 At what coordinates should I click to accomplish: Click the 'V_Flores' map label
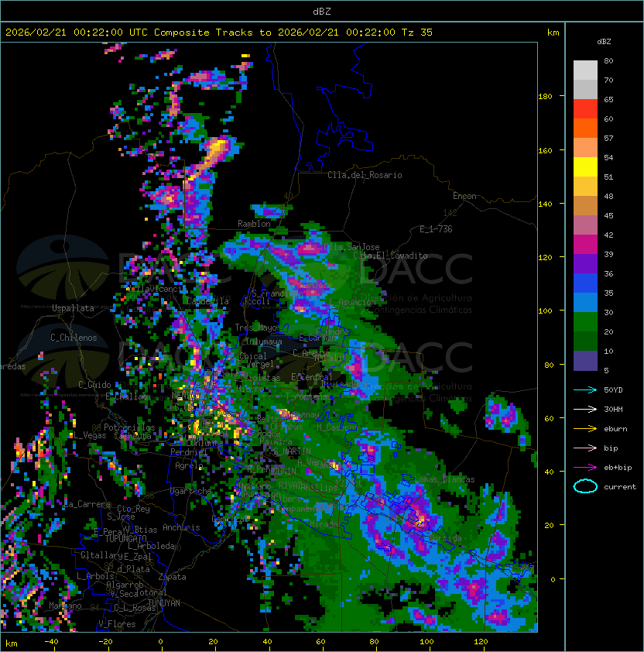tap(117, 624)
